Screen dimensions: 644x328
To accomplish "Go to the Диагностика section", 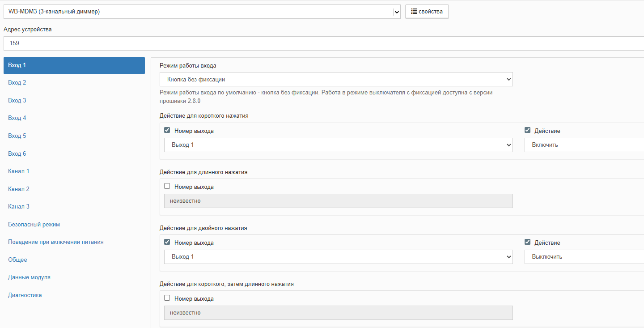I will pyautogui.click(x=25, y=295).
